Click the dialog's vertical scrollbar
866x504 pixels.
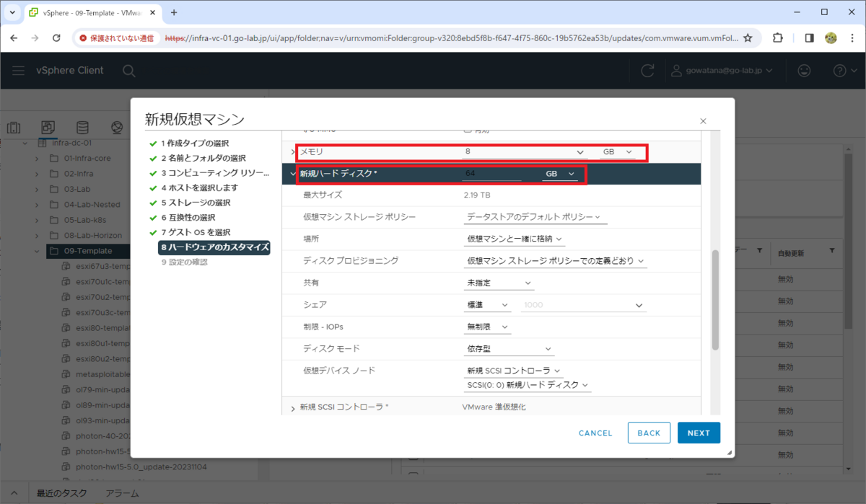coord(715,300)
